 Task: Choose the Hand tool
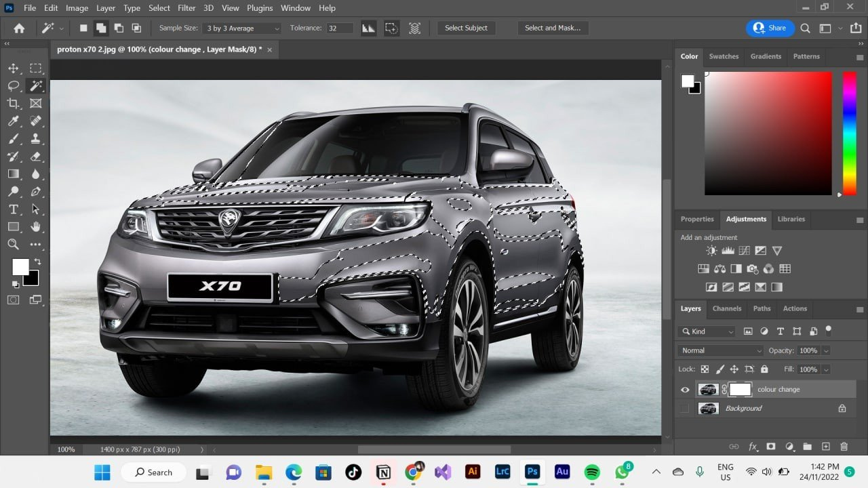point(36,227)
